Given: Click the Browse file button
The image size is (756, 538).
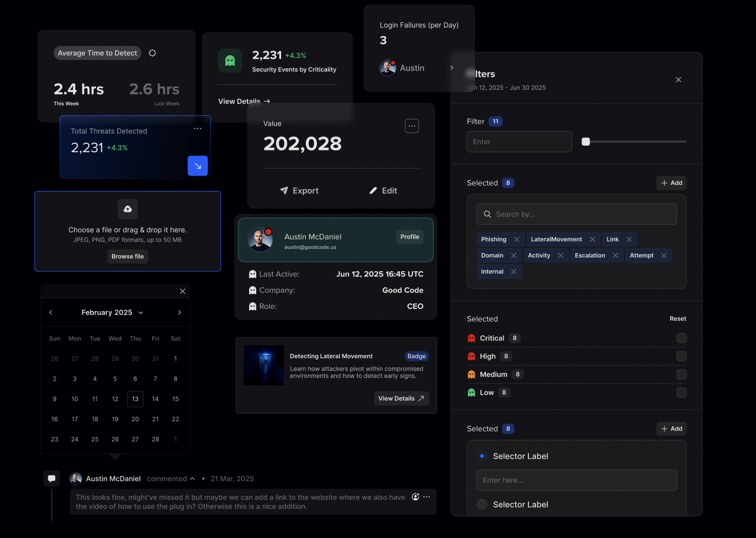Looking at the screenshot, I should (x=127, y=257).
